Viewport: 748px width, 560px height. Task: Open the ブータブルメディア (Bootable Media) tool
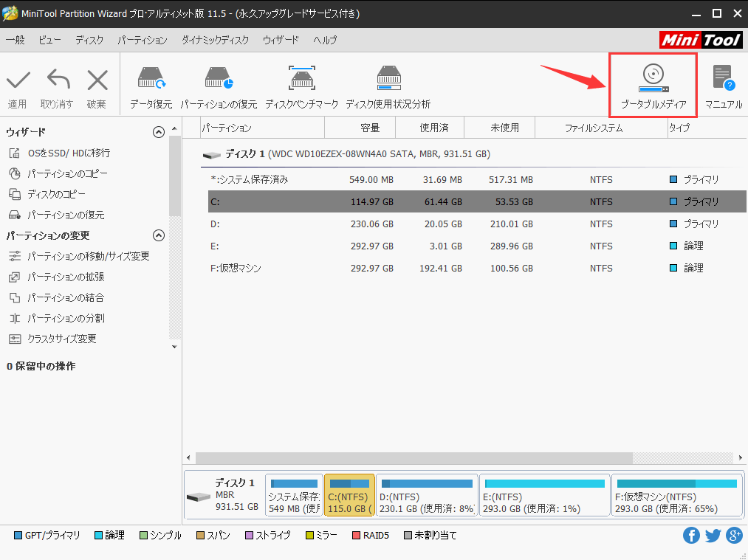652,83
